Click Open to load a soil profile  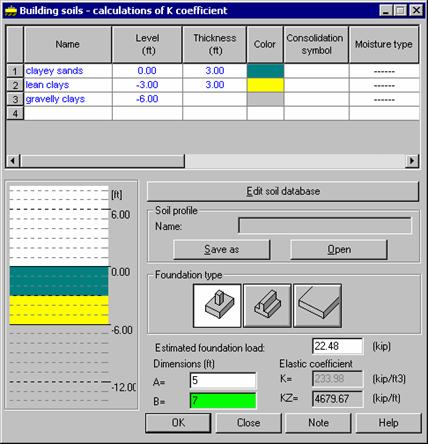click(339, 250)
